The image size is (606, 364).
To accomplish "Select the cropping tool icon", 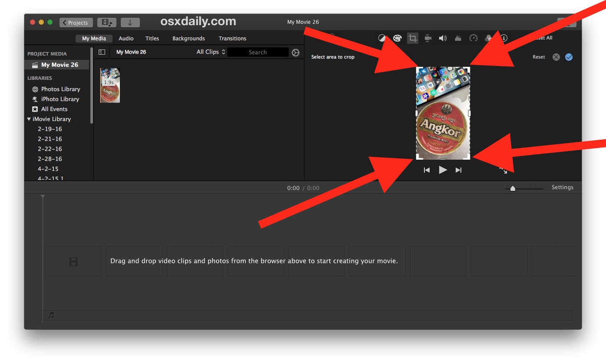I will click(x=413, y=38).
